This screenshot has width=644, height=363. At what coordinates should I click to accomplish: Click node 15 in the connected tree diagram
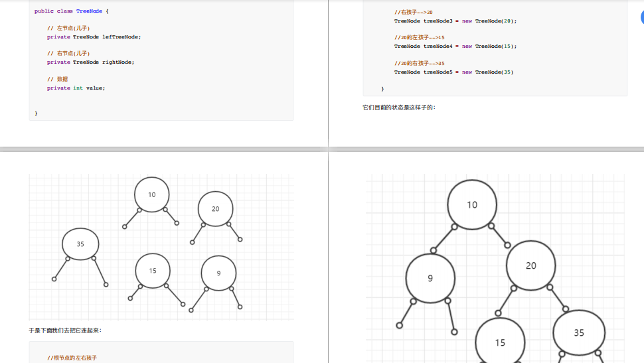[x=500, y=341]
